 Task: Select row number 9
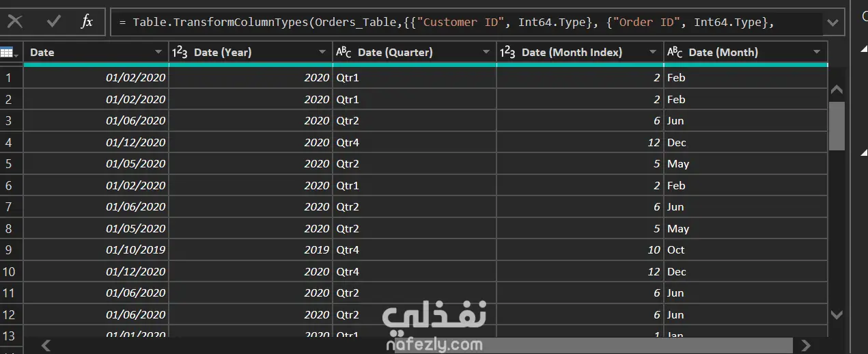10,250
